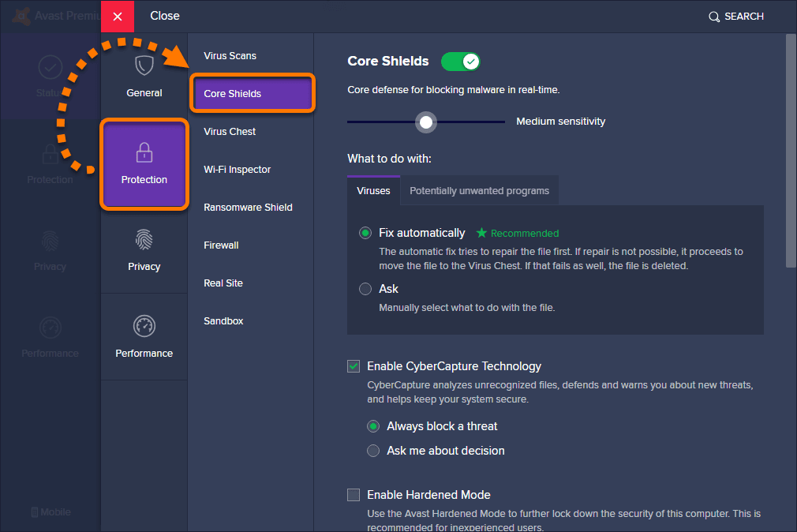Click the 'Core defense for blocking malware' description

[x=454, y=90]
